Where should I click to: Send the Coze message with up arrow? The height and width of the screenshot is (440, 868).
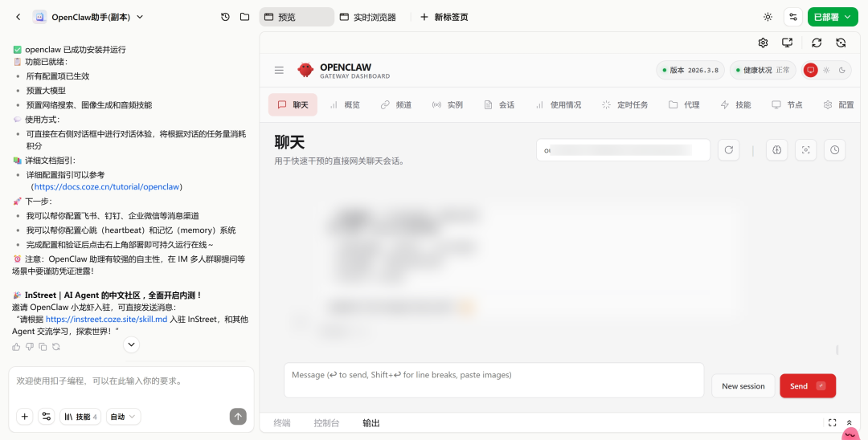(238, 416)
